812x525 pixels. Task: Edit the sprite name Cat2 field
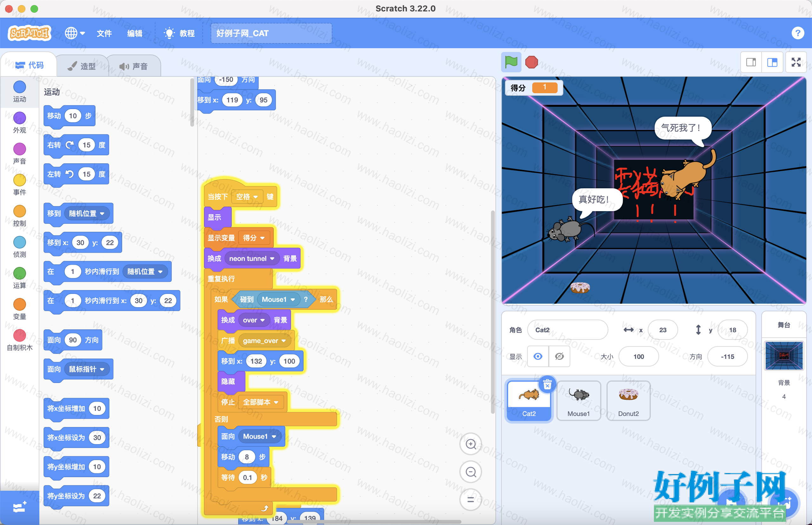point(567,330)
